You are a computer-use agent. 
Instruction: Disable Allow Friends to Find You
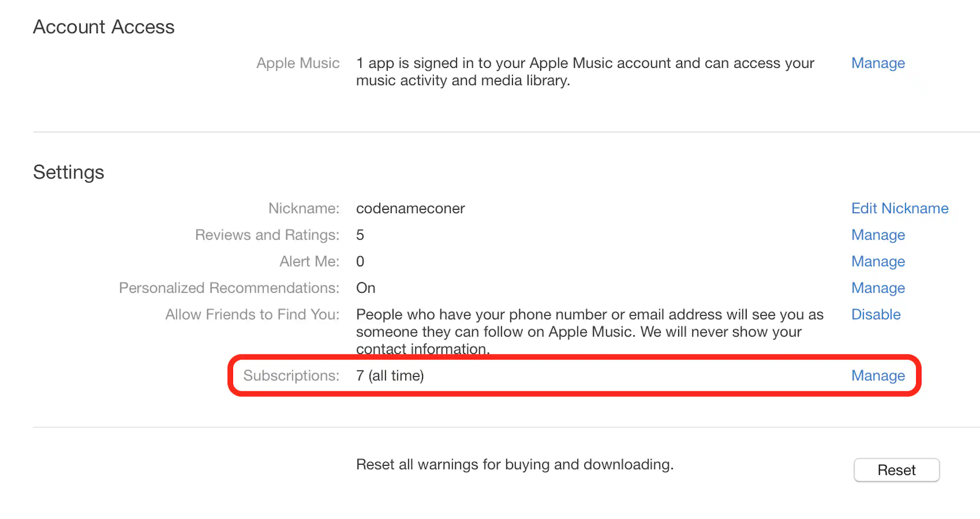[876, 314]
